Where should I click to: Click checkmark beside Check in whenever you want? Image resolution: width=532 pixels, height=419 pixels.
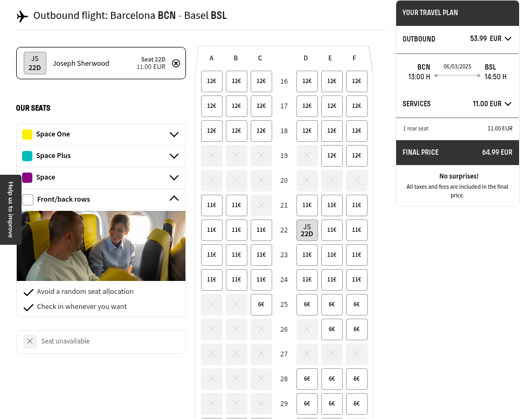coord(29,307)
